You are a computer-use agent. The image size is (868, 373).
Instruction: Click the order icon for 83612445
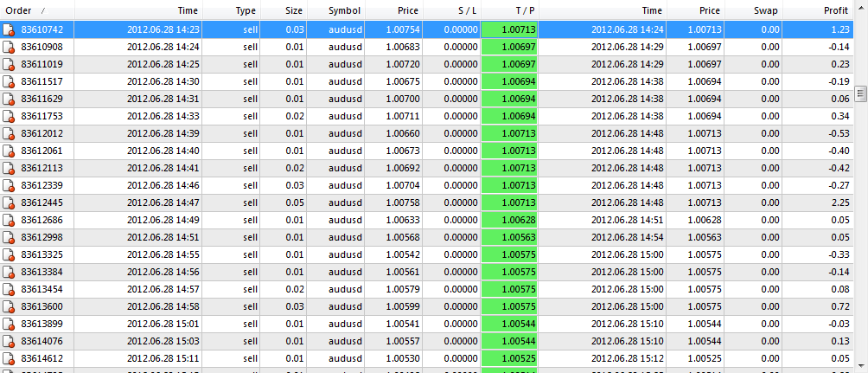tap(9, 203)
